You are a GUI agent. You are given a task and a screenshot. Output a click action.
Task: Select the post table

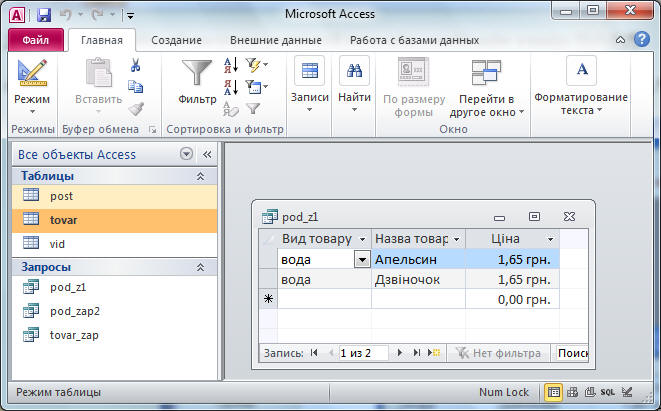114,196
